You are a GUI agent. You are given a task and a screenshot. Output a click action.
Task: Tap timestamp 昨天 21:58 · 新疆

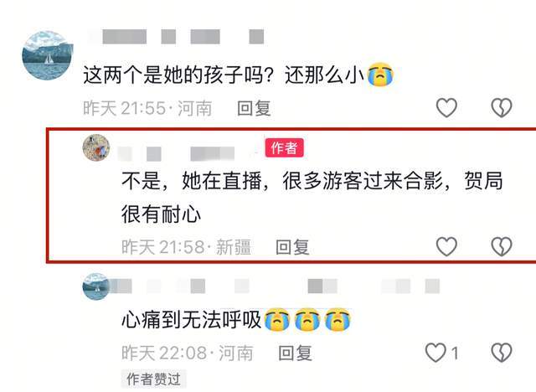click(186, 247)
